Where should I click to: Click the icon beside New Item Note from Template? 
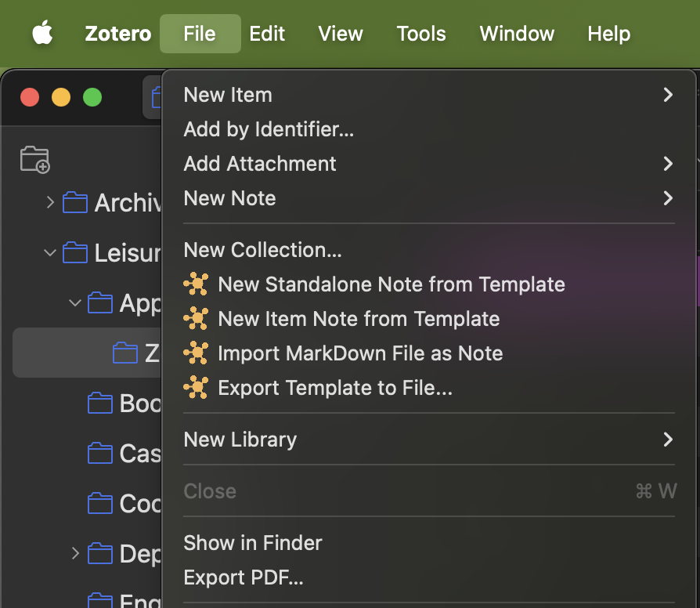[x=196, y=319]
